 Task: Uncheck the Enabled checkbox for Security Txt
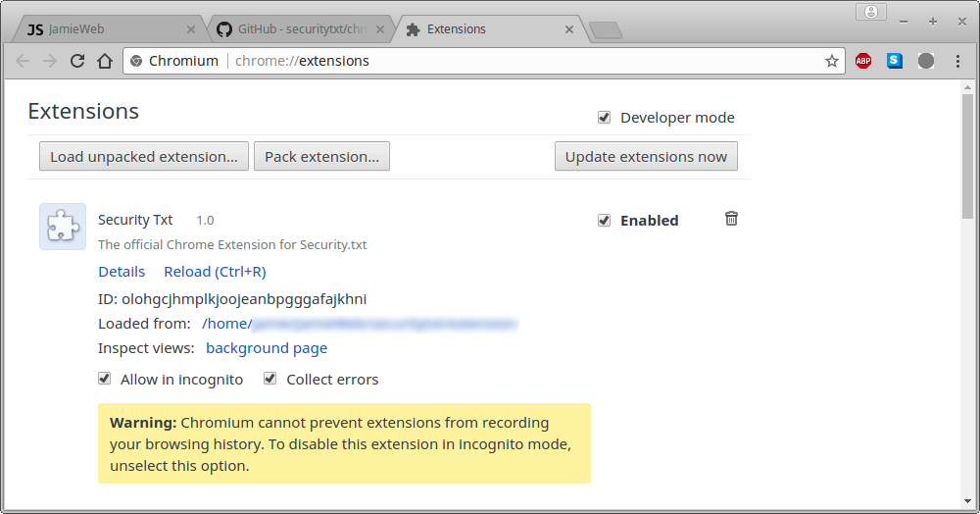(x=604, y=220)
